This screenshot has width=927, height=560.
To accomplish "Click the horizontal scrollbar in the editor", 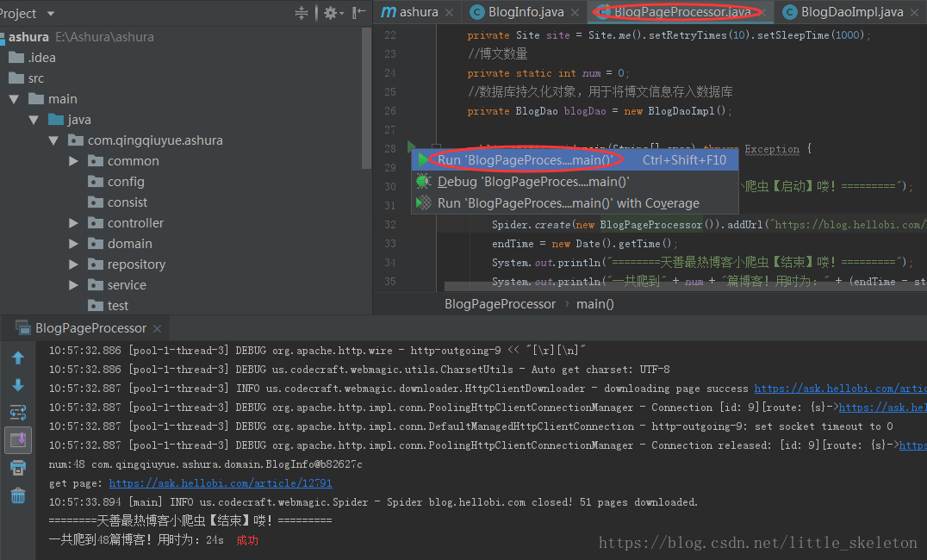I will [685, 287].
